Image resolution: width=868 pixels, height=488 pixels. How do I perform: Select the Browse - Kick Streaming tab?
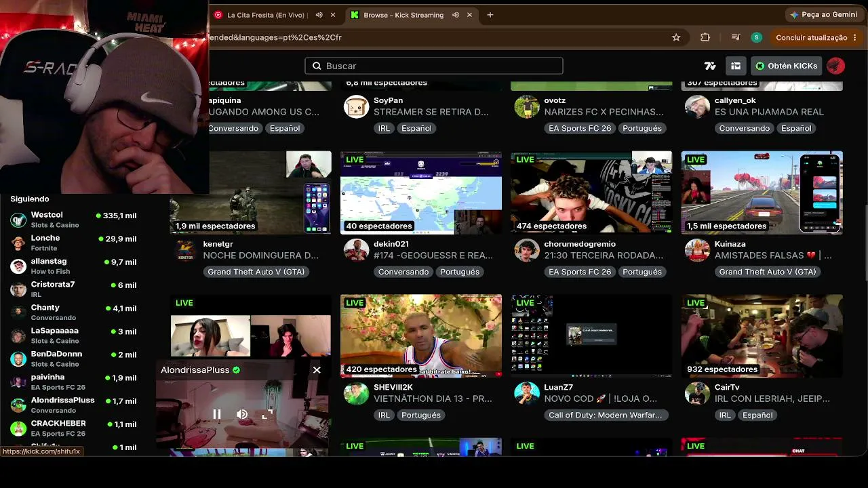[403, 15]
